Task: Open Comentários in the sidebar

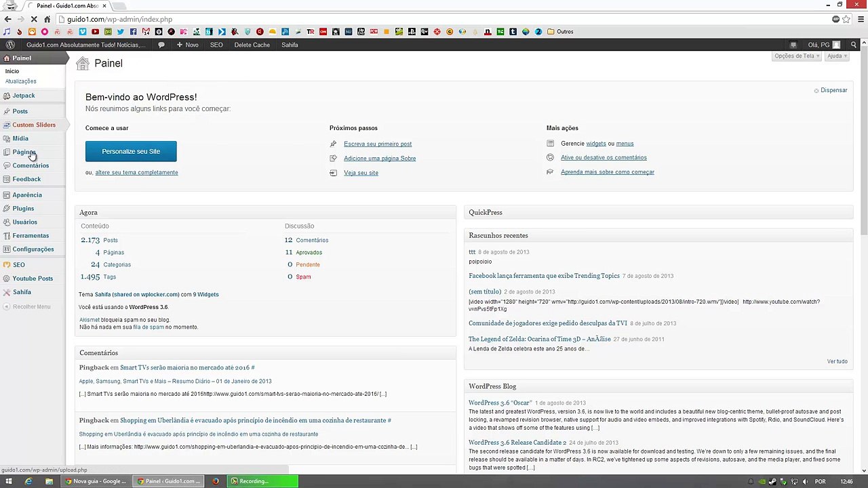Action: (33, 165)
